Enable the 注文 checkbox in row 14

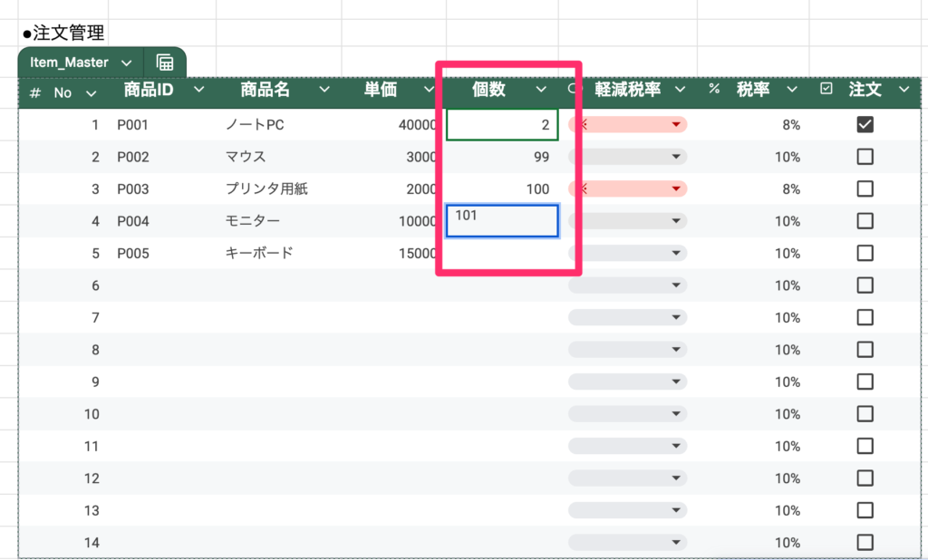click(x=865, y=542)
